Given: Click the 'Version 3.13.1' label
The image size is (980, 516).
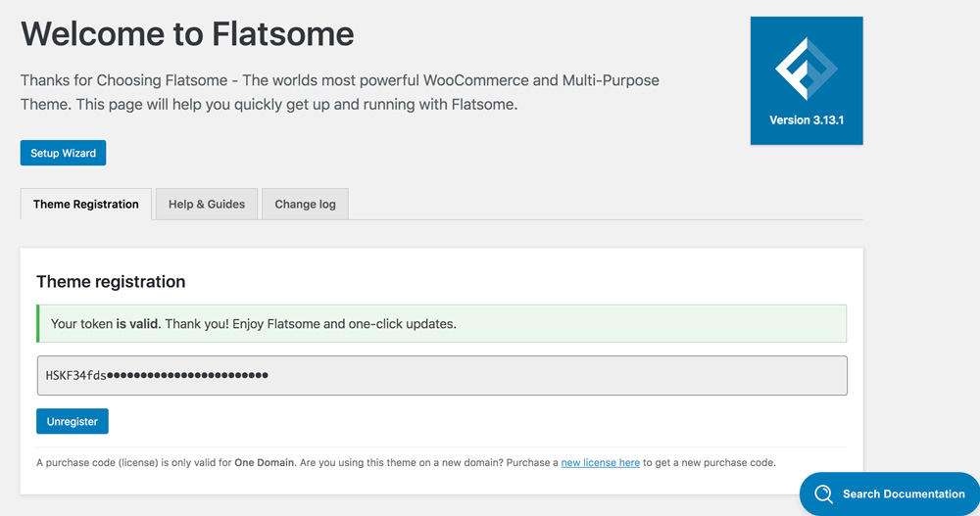Looking at the screenshot, I should 807,119.
